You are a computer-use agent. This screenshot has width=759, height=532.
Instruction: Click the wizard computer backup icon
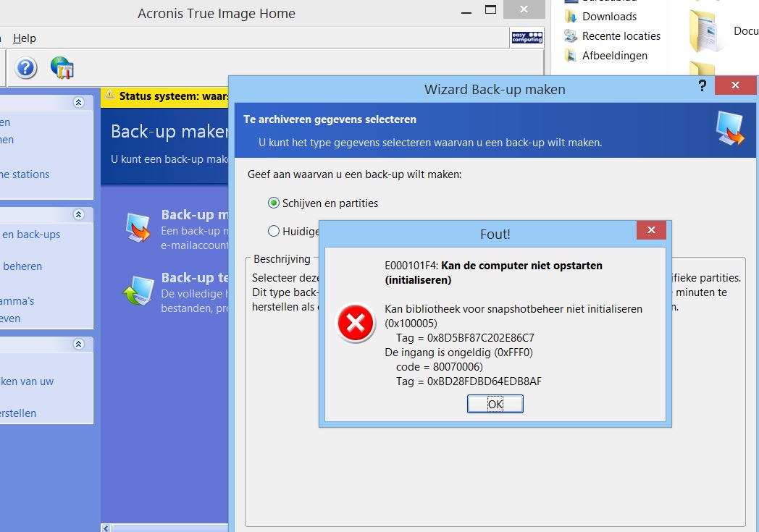(x=729, y=128)
